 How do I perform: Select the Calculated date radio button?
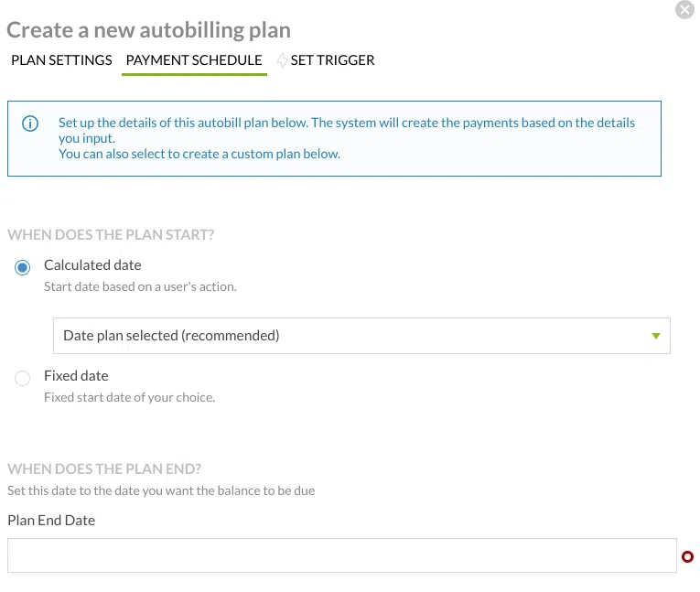[x=23, y=267]
